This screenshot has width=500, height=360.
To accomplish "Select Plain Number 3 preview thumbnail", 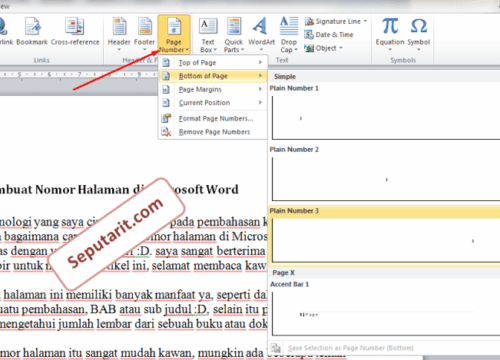I will coord(386,240).
